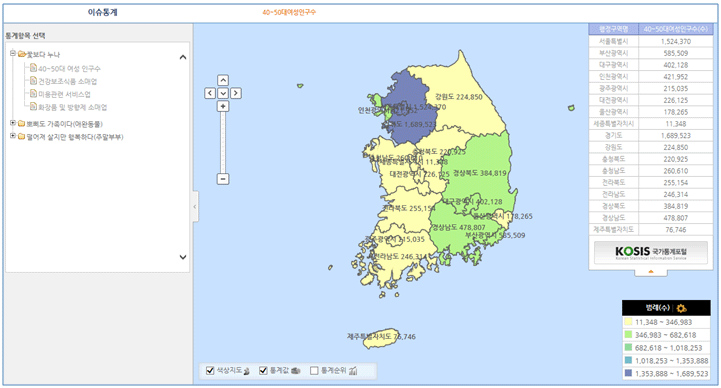Pan the map up with the up arrow
This screenshot has height=388, width=721.
pyautogui.click(x=223, y=80)
